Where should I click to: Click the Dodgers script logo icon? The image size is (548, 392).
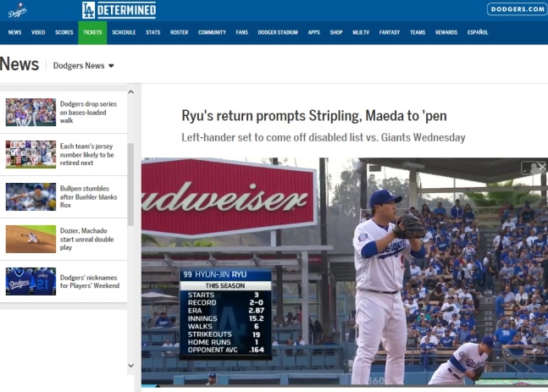[x=17, y=10]
